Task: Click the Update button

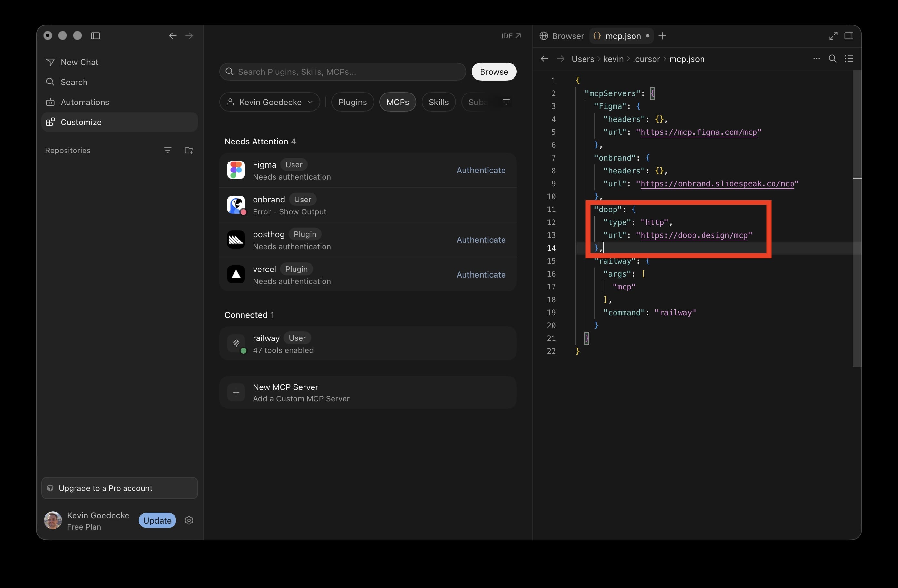Action: click(157, 521)
